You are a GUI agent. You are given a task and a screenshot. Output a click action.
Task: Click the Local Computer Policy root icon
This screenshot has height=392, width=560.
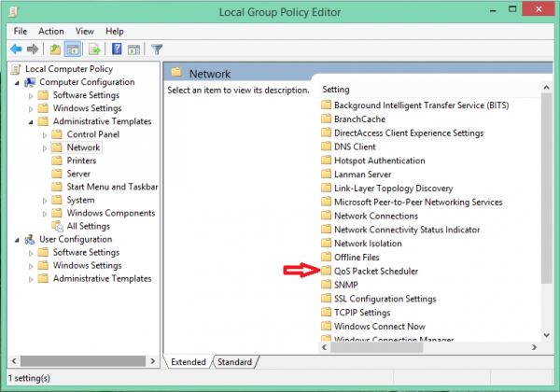coord(16,69)
